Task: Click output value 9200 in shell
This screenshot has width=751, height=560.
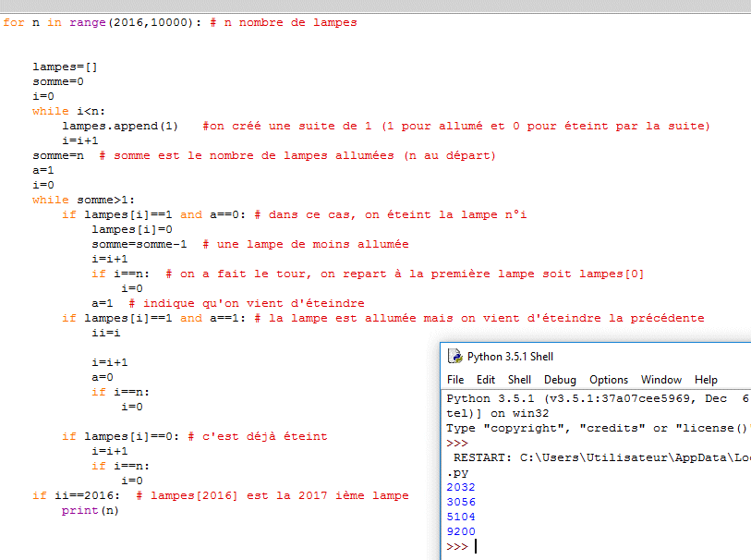Action: click(462, 531)
